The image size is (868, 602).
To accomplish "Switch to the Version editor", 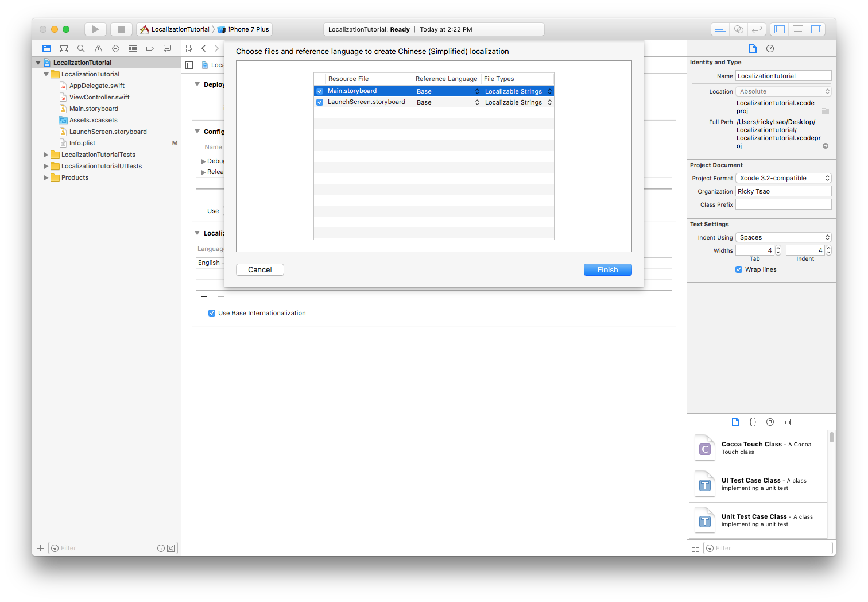I will 757,29.
